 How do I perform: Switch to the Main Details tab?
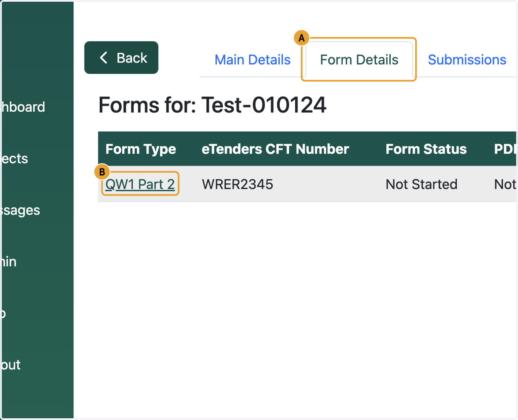click(x=253, y=60)
